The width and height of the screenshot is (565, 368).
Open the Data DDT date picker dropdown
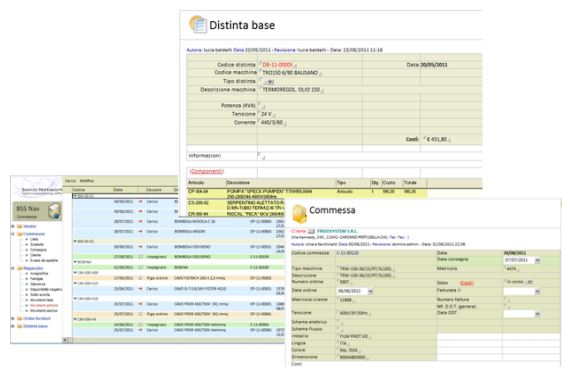pos(538,314)
